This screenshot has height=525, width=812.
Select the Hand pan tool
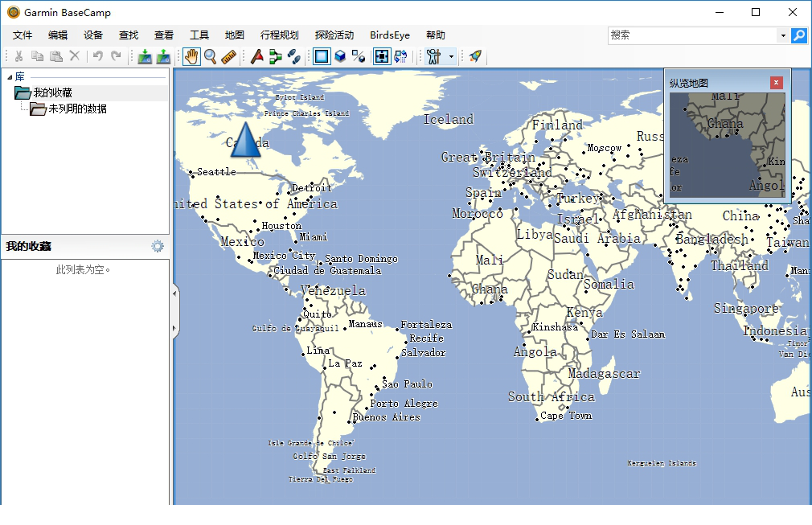(x=191, y=56)
